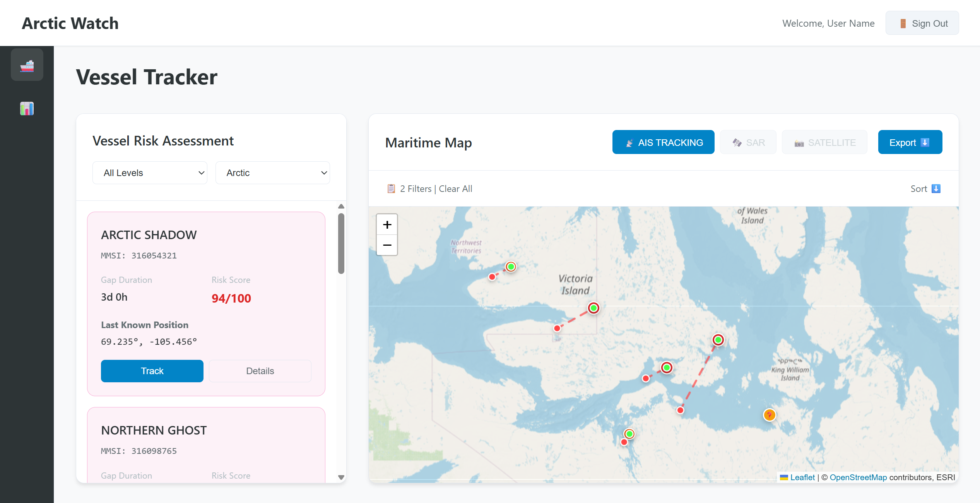Screen dimensions: 980x503
Task: Track the ARCTIC SHADOW vessel
Action: pyautogui.click(x=152, y=371)
